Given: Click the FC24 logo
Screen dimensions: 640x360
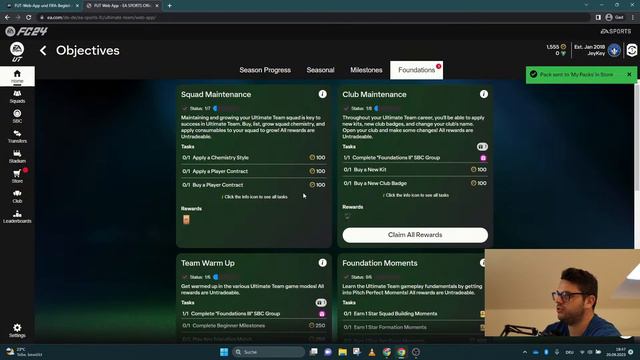Looking at the screenshot, I should tap(27, 31).
